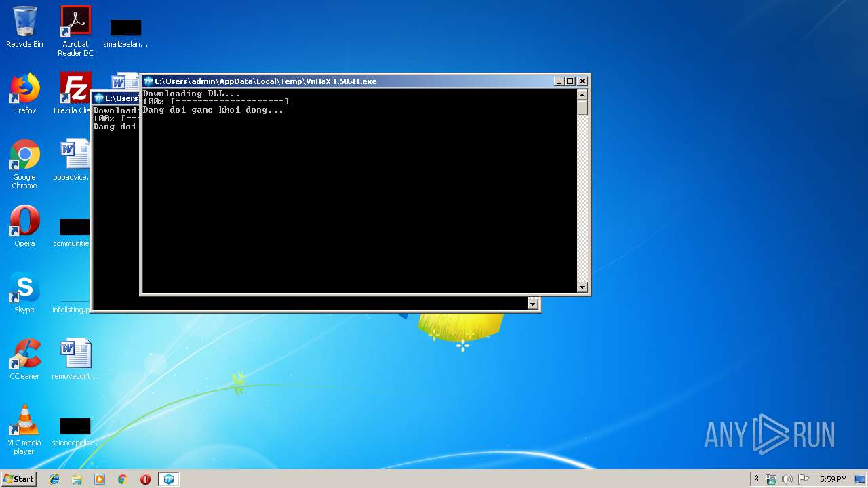Switch to VnHaX taskbar button
Image resolution: width=868 pixels, height=488 pixels.
[x=169, y=479]
